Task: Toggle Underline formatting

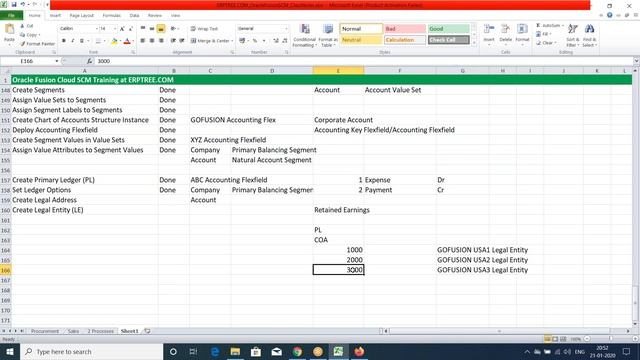Action: [82, 41]
